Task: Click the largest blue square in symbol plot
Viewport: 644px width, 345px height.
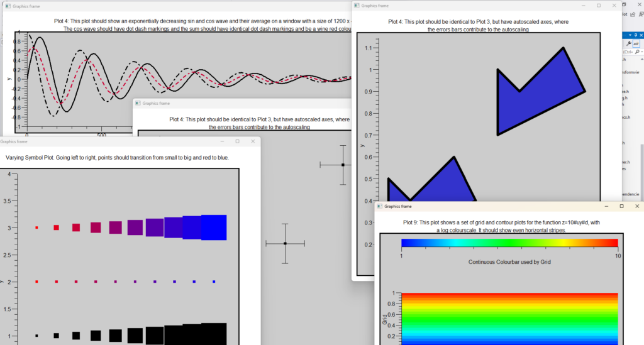Action: [213, 227]
